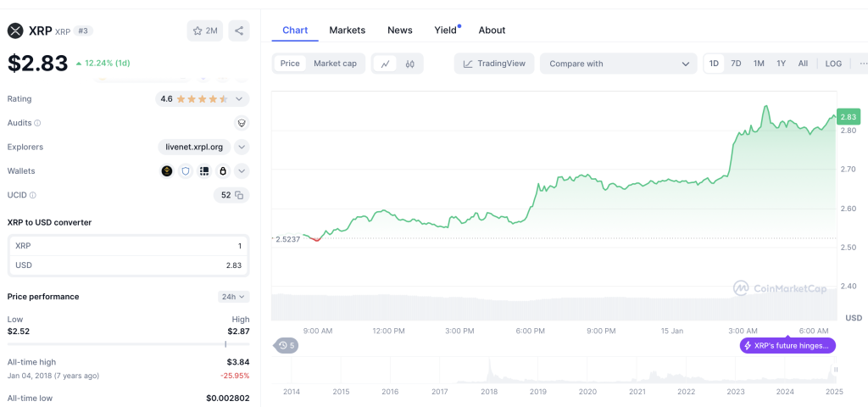Open the audits shield icon
The width and height of the screenshot is (868, 407).
[242, 123]
